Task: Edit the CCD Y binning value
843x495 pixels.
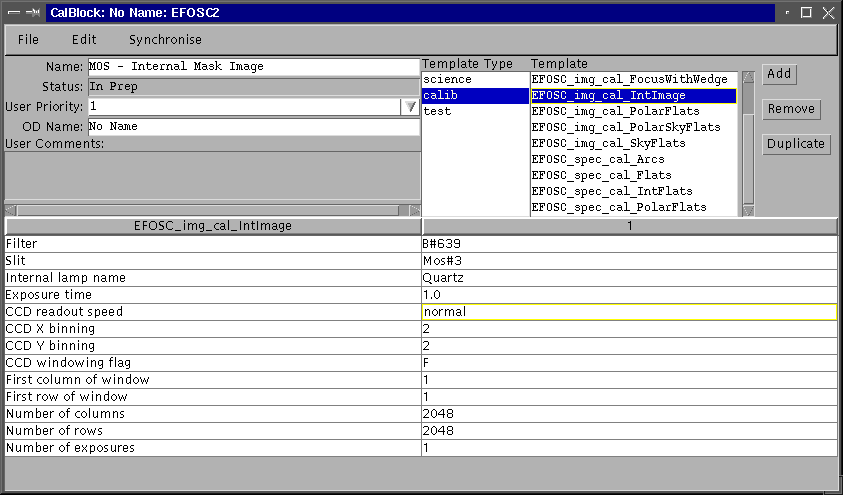Action: click(x=630, y=346)
